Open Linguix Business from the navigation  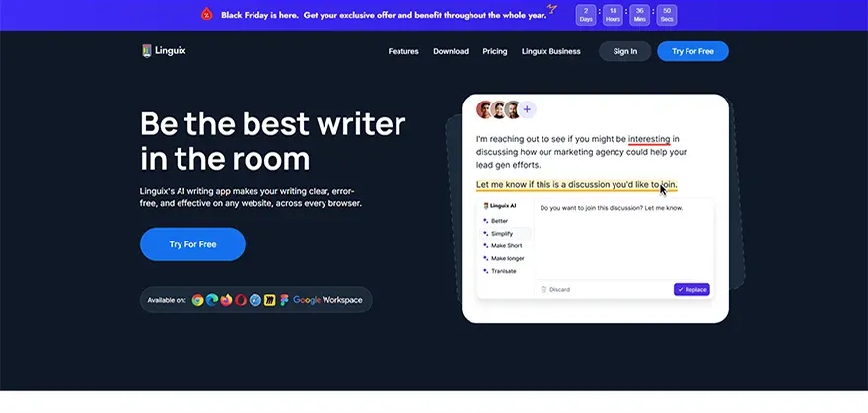coord(550,51)
